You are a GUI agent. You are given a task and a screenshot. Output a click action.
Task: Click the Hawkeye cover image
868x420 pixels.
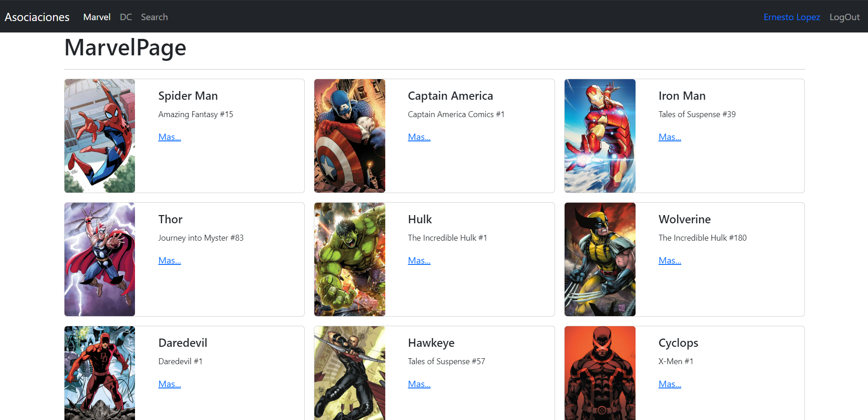point(350,373)
